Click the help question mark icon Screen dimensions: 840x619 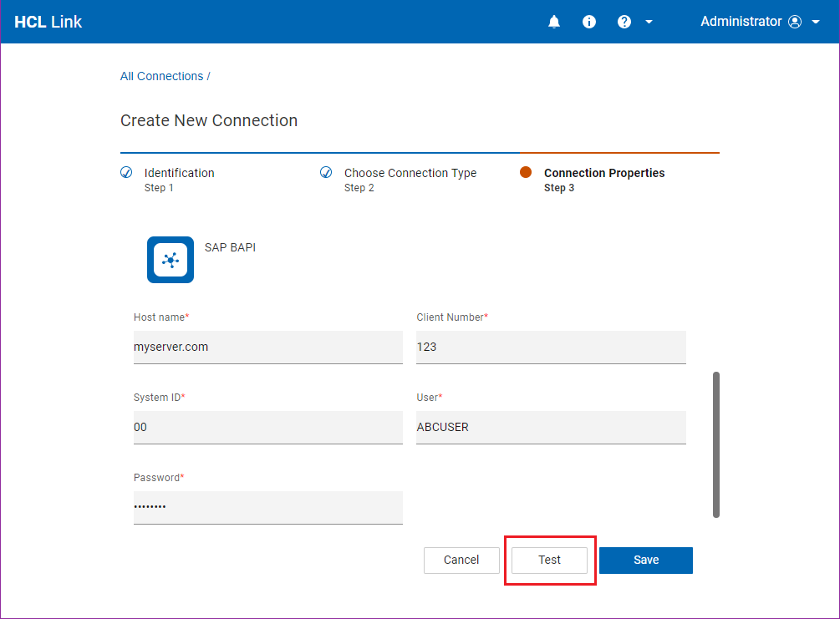(624, 22)
